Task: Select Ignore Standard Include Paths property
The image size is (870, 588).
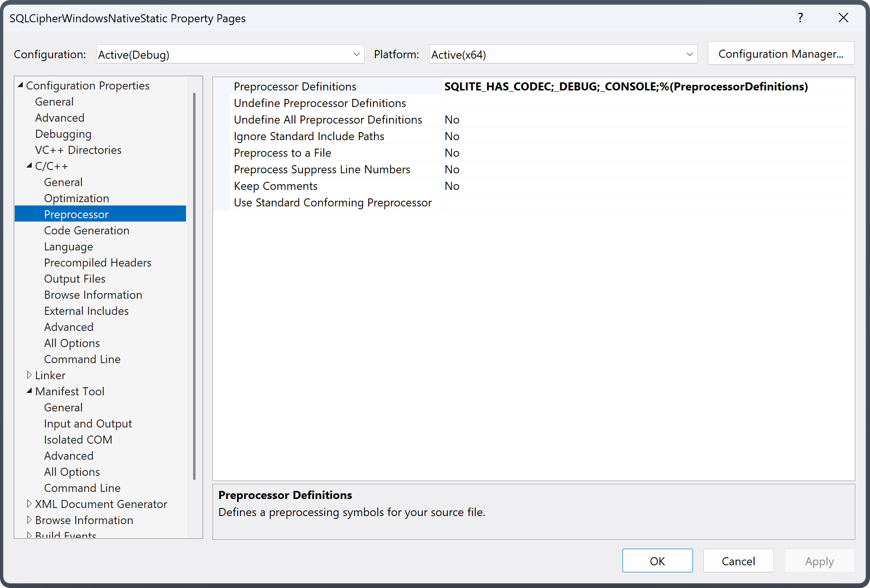Action: [x=309, y=136]
